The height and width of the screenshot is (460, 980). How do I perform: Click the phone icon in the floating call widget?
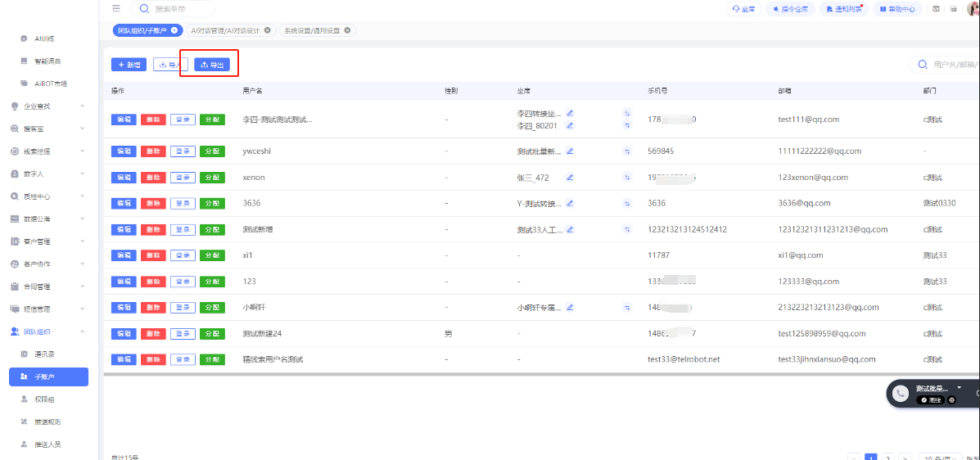coord(901,394)
